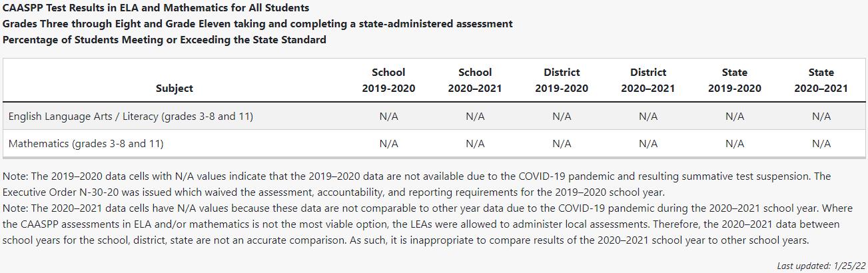Click the Subject column header

pyautogui.click(x=174, y=88)
